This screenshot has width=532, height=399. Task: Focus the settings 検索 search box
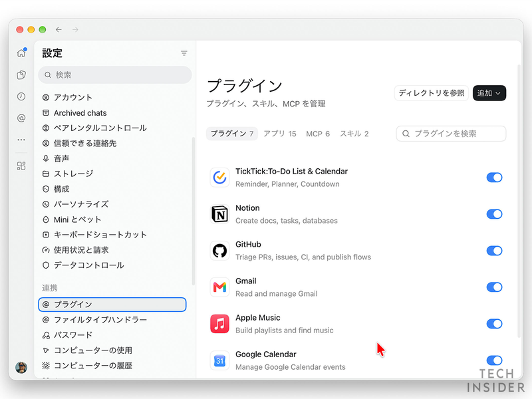click(x=115, y=74)
